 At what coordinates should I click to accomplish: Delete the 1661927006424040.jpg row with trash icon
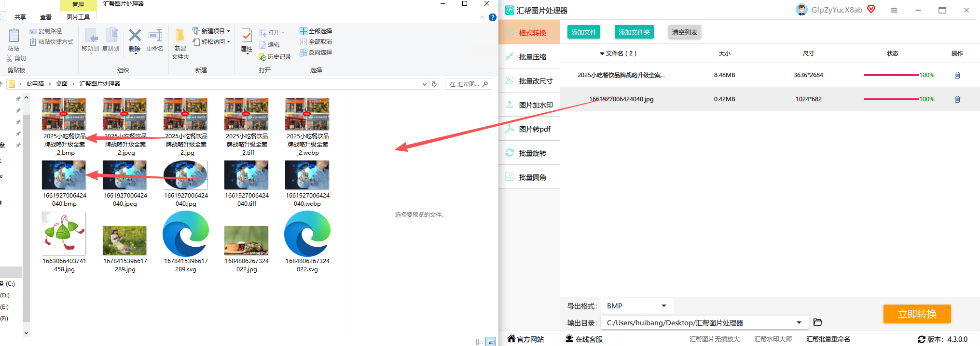click(x=957, y=99)
